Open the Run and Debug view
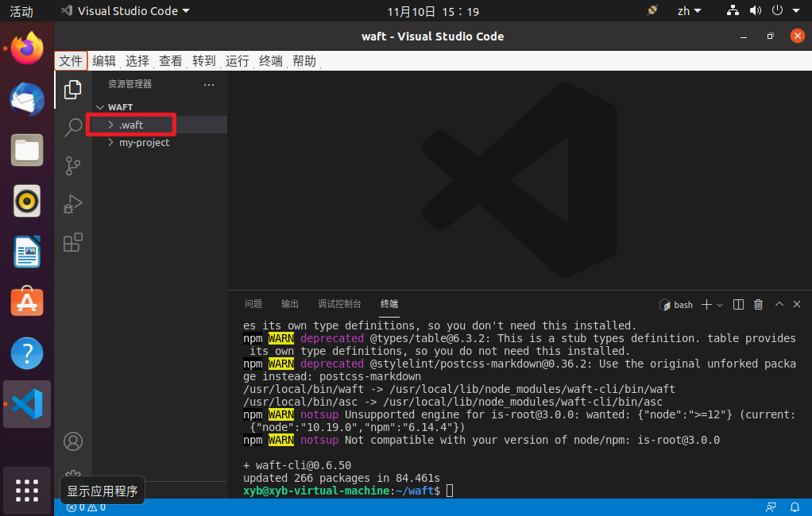This screenshot has height=516, width=812. [72, 204]
